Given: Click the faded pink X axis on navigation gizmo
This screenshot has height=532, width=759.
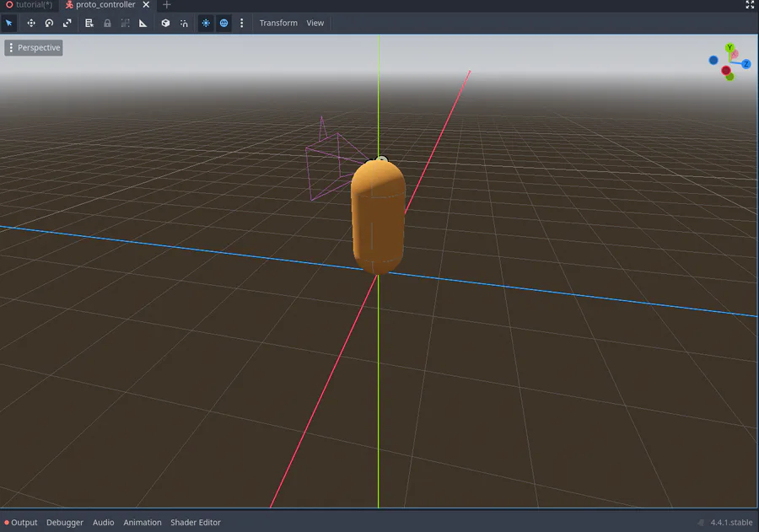Looking at the screenshot, I should pos(735,55).
